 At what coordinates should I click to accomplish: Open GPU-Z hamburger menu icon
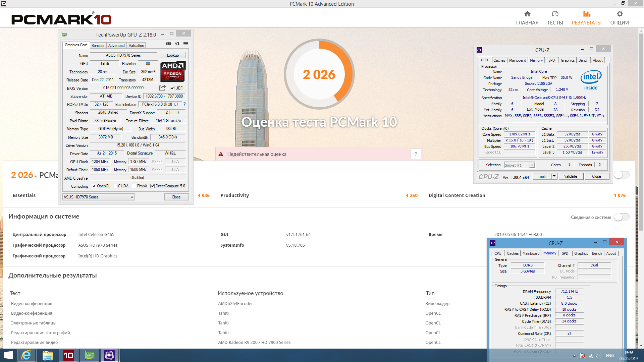(x=186, y=44)
